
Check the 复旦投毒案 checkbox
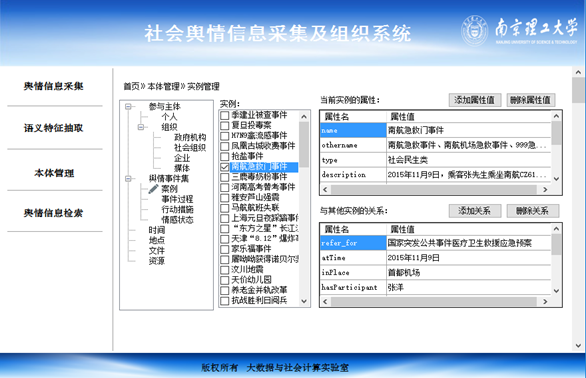click(x=225, y=126)
